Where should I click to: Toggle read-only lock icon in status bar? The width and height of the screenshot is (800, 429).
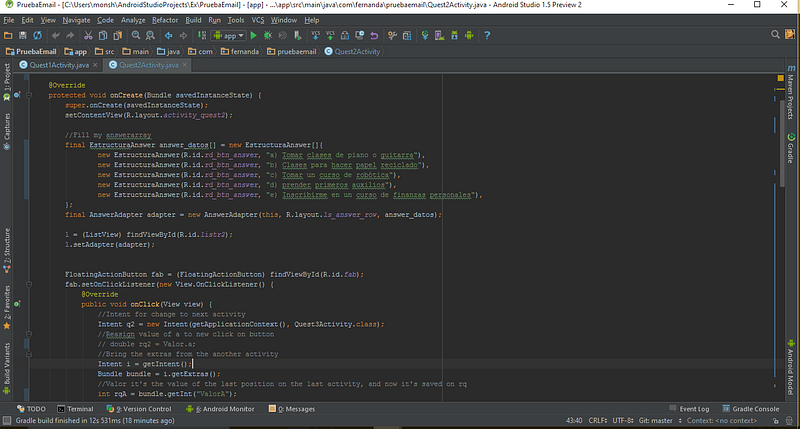(x=776, y=421)
